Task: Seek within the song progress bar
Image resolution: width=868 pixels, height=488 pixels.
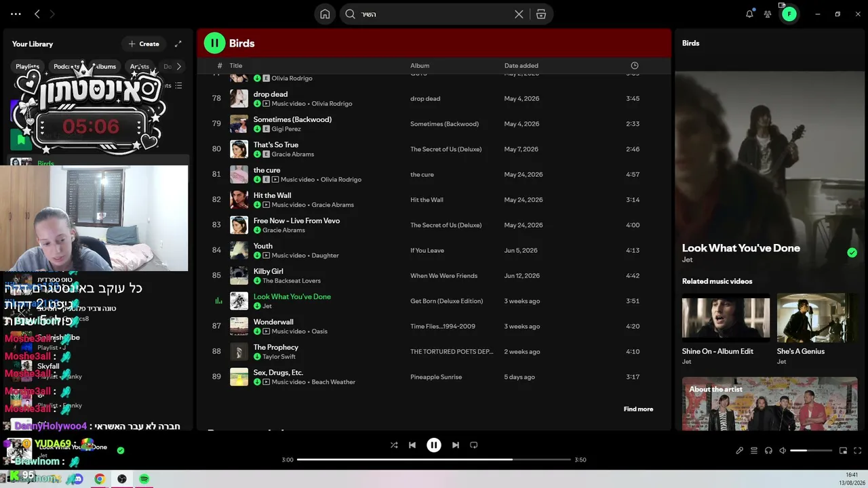Action: pos(434,460)
